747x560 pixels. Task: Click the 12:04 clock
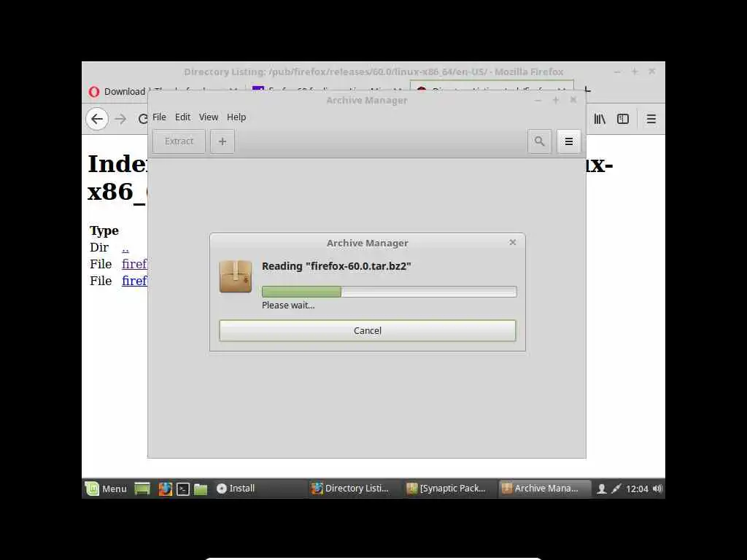pos(637,489)
